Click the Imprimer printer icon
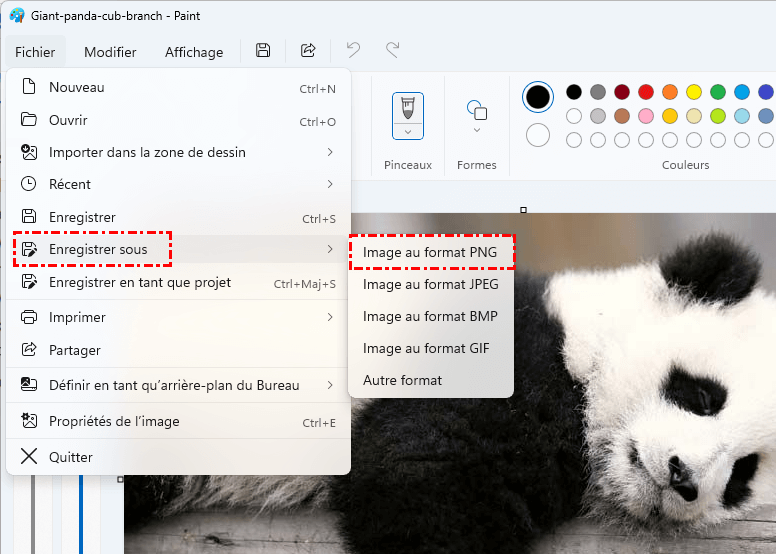The height and width of the screenshot is (554, 776). pyautogui.click(x=29, y=317)
